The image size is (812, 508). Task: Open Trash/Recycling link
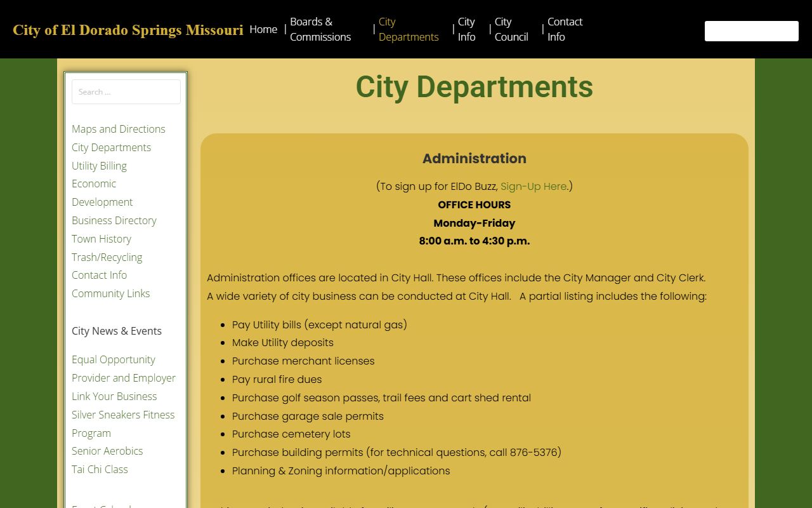point(107,257)
